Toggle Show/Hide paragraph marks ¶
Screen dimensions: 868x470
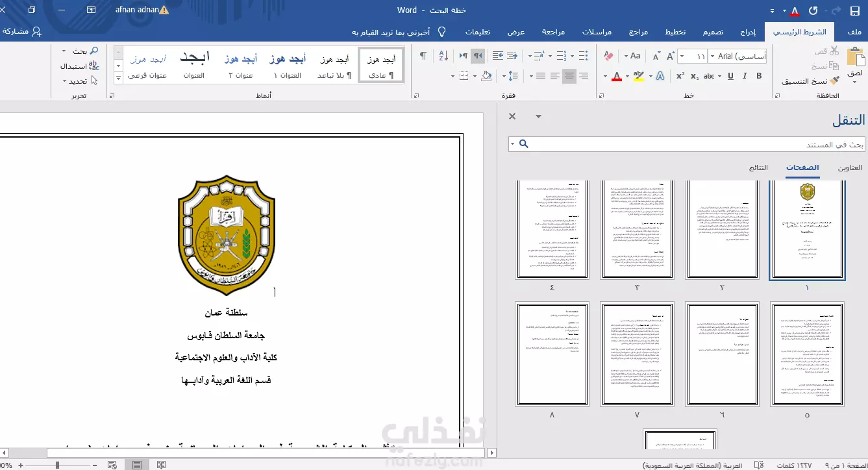click(423, 56)
